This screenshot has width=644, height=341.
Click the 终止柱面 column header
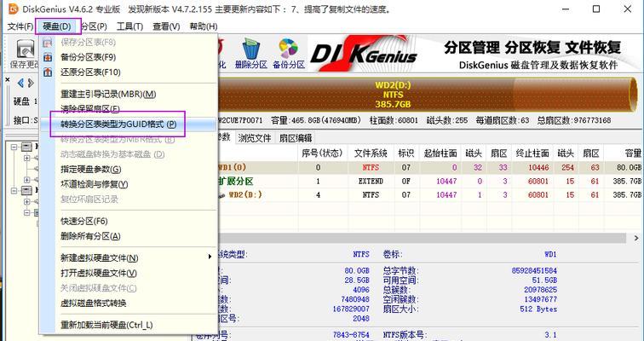(x=532, y=153)
